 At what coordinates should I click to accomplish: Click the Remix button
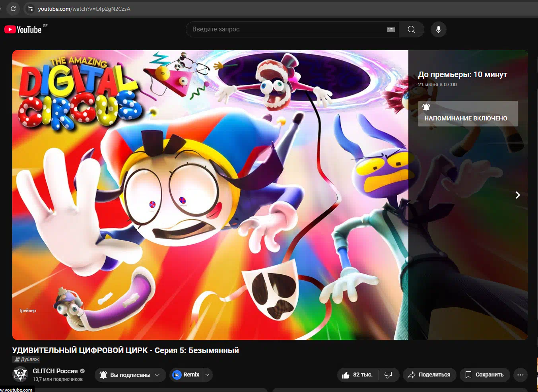click(x=186, y=375)
